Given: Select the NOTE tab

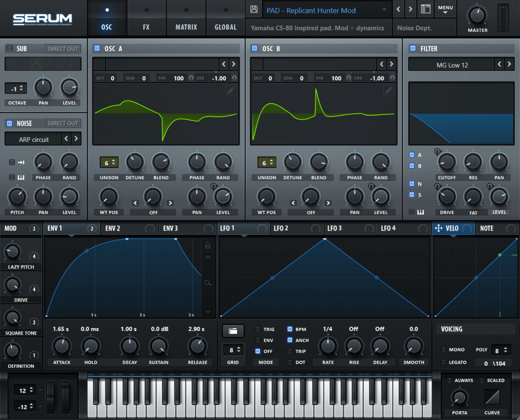Looking at the screenshot, I should click(x=497, y=228).
